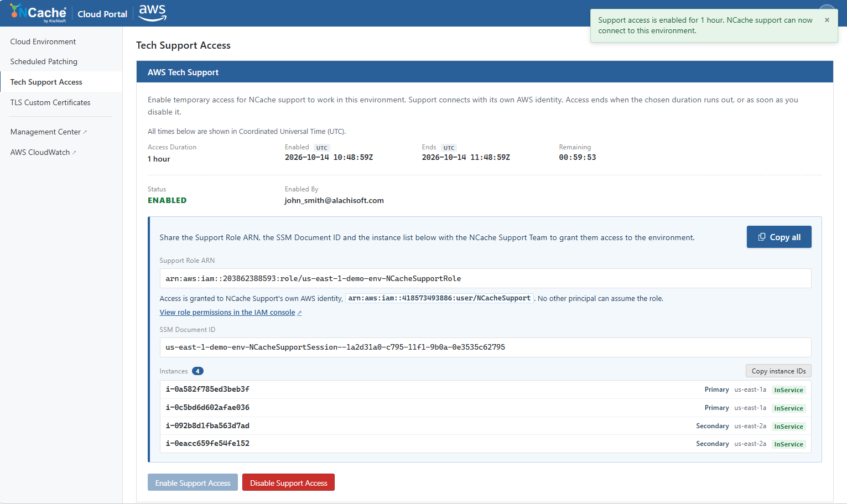The width and height of the screenshot is (847, 504).
Task: Select instance i-0eacc659fe54fe152
Action: pyautogui.click(x=485, y=444)
